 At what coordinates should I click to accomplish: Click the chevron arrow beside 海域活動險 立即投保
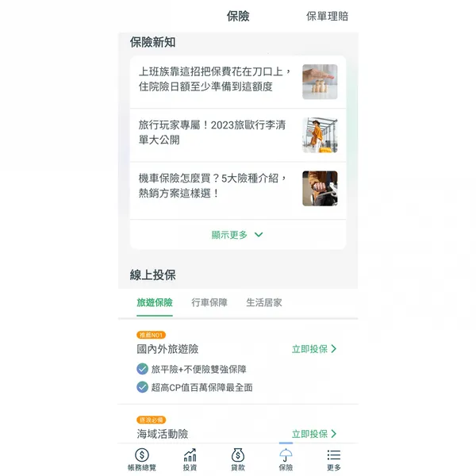(334, 433)
